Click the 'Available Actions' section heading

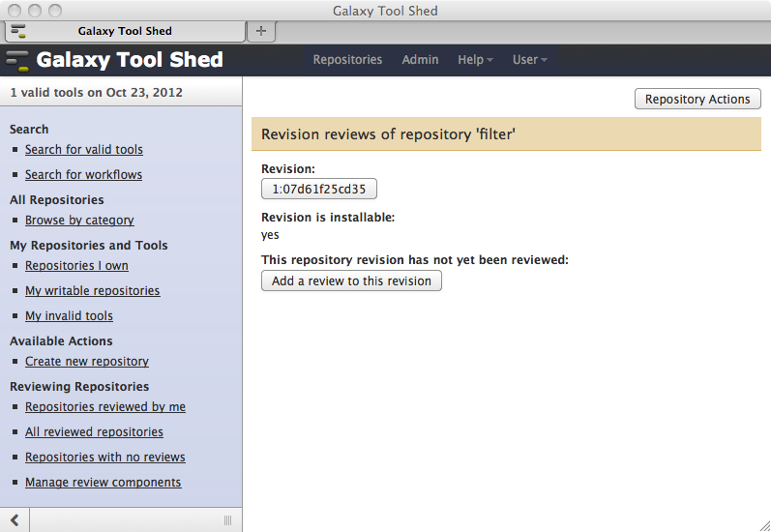click(61, 341)
